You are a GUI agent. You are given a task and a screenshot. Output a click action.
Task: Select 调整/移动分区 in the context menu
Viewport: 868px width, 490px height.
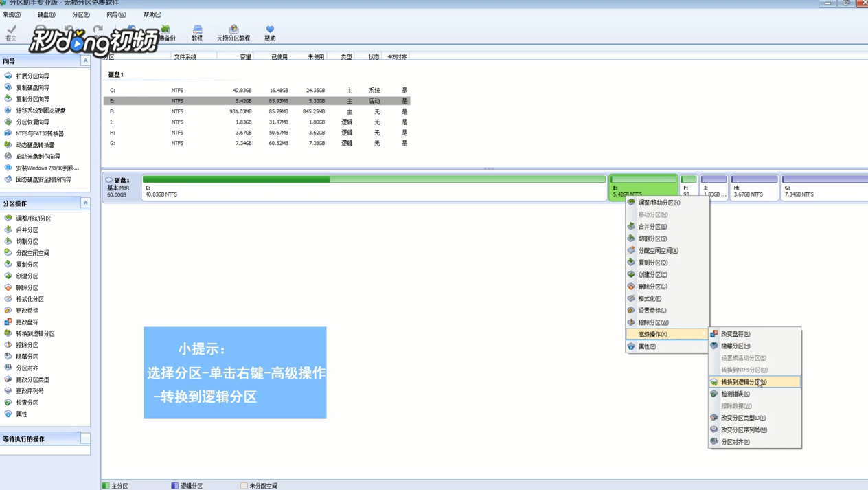coord(667,203)
